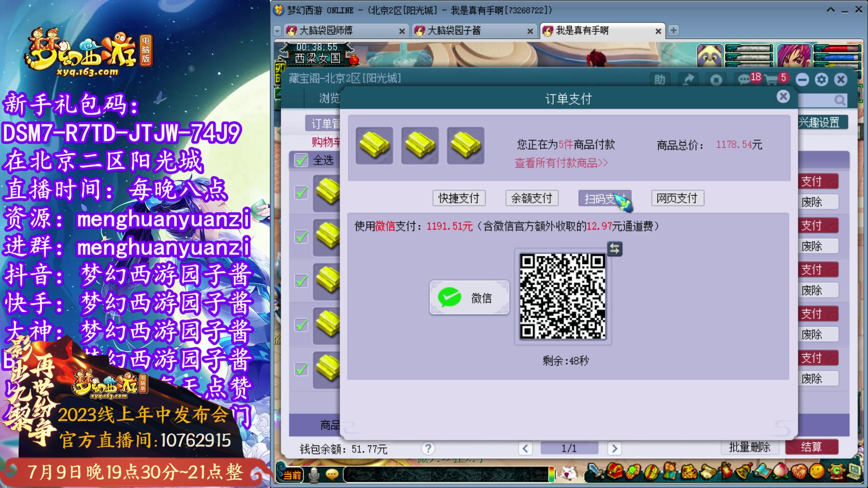868x488 pixels.
Task: Click the first gold bar item thumbnail in payment dialog
Action: pyautogui.click(x=374, y=145)
